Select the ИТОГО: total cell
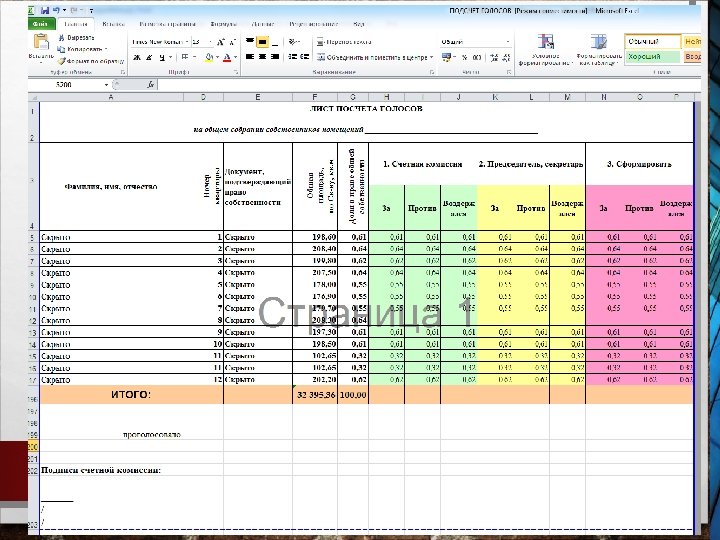This screenshot has width=720, height=540. [131, 394]
